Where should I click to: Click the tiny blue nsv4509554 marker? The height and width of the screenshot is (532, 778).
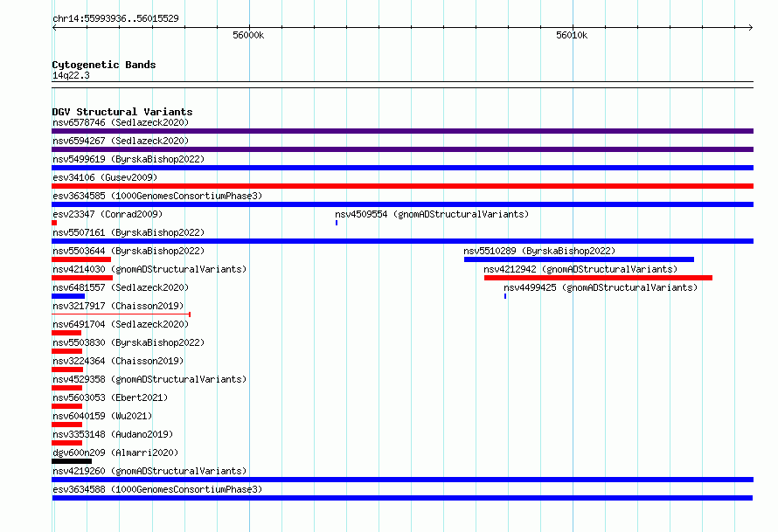click(337, 223)
